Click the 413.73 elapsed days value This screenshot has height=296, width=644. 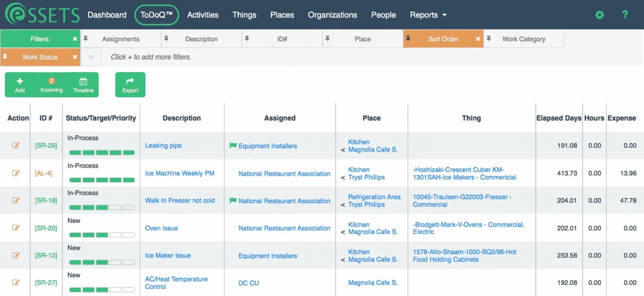click(567, 173)
